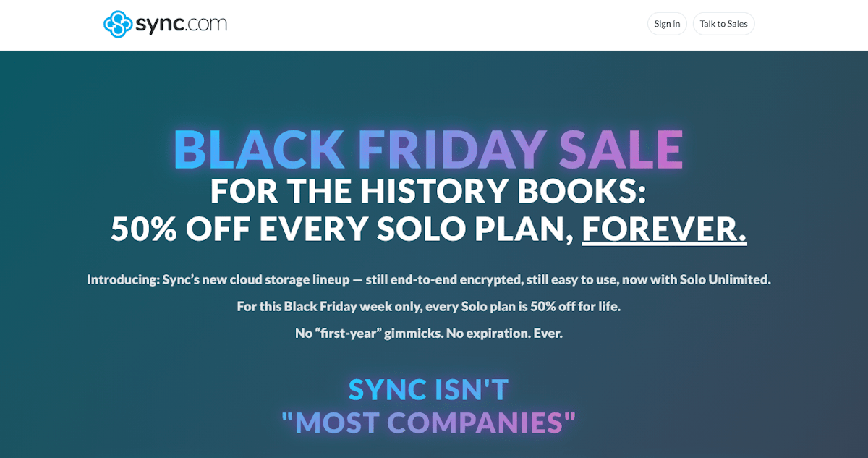
Task: Click the SYNC ISN'T heading
Action: tap(429, 389)
